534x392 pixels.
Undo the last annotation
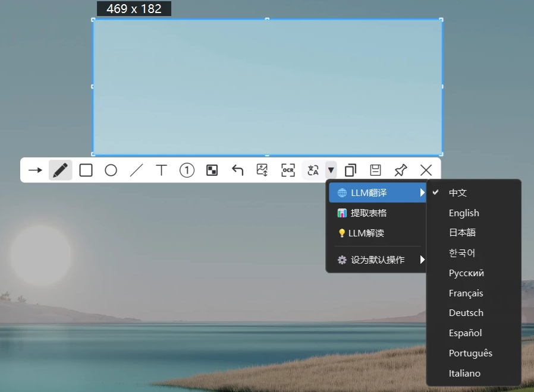click(237, 170)
